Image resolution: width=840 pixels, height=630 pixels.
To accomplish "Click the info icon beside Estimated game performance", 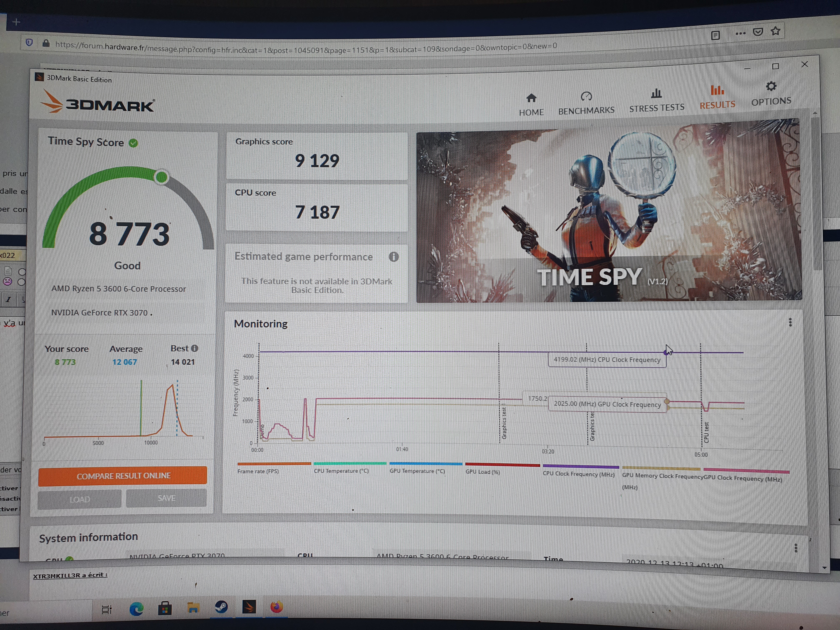I will [394, 257].
